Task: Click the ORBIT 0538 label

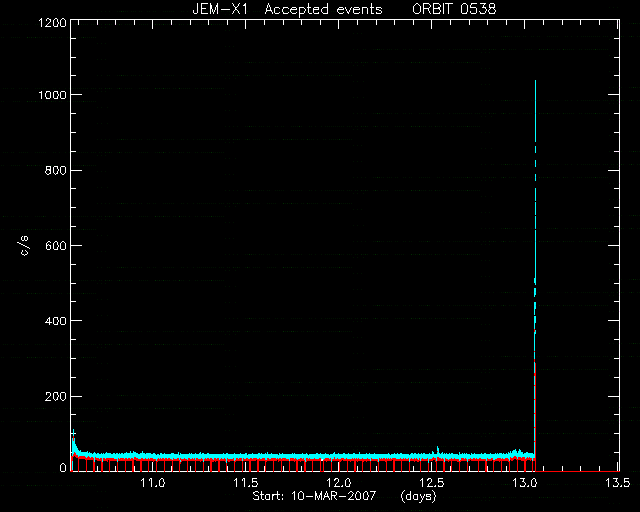Action: pos(454,9)
